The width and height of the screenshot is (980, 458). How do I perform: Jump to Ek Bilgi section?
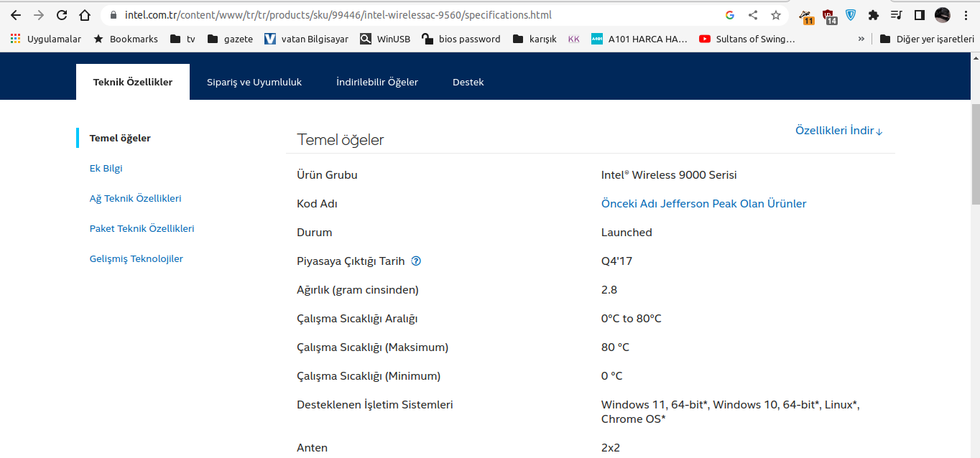[x=106, y=168]
